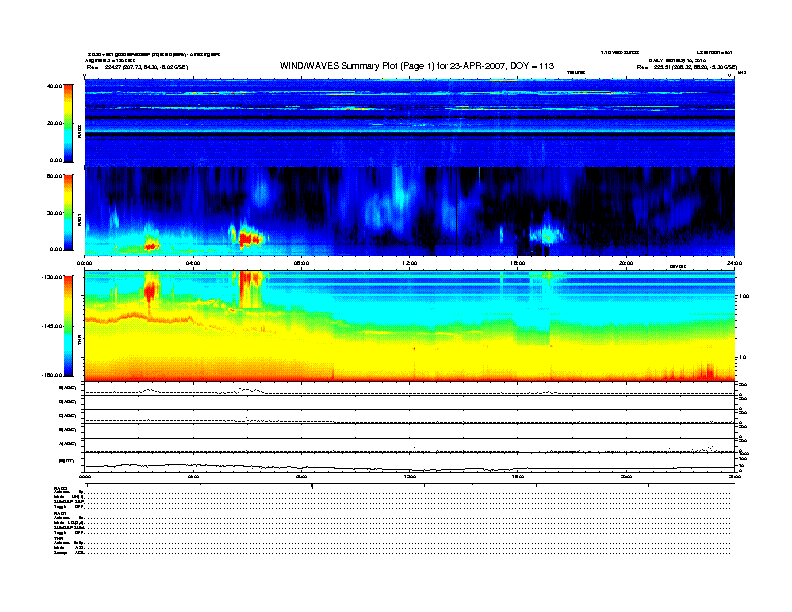Click the -160.00 tick on TNR color bar

click(52, 375)
